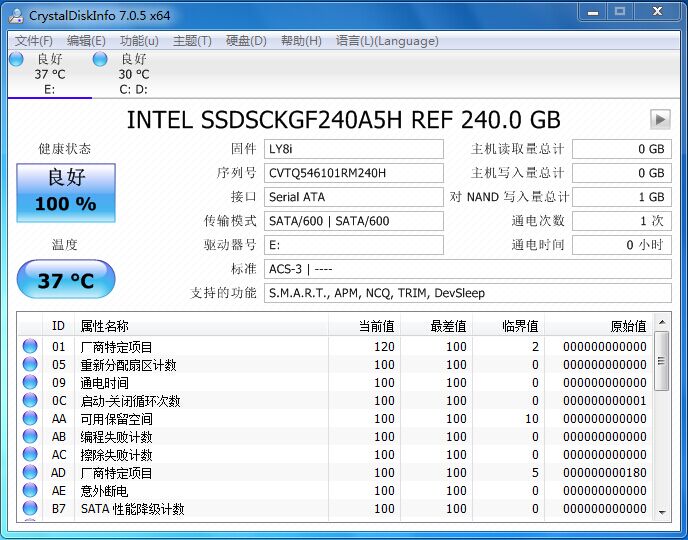Click the serial number field CVTQ546101RM240H
The image size is (688, 540).
tap(354, 173)
